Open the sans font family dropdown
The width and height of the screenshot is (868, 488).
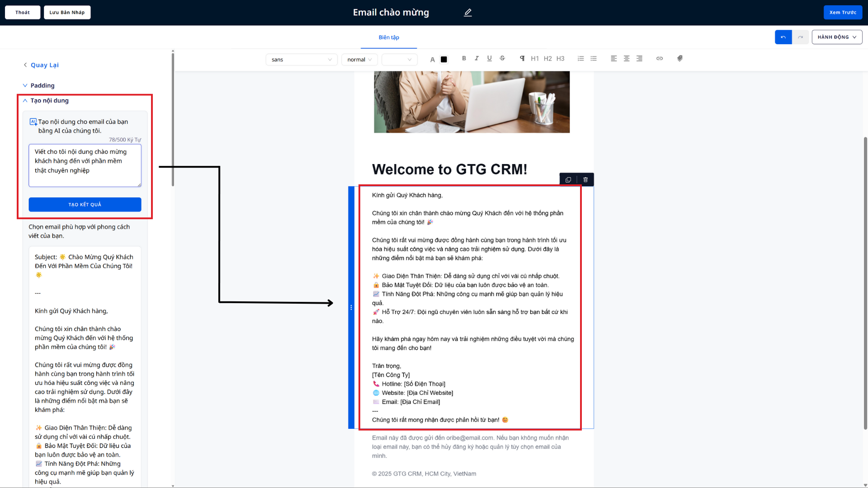pos(301,60)
